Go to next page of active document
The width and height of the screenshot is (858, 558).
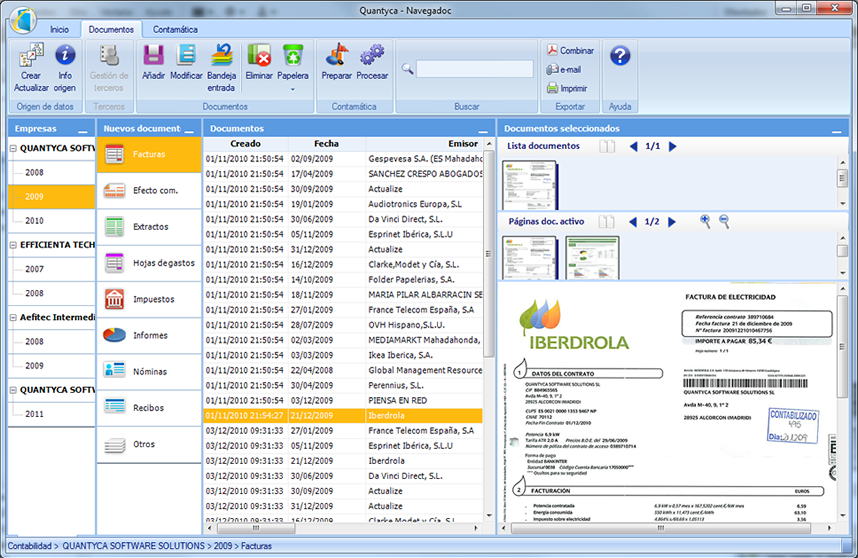tap(672, 222)
